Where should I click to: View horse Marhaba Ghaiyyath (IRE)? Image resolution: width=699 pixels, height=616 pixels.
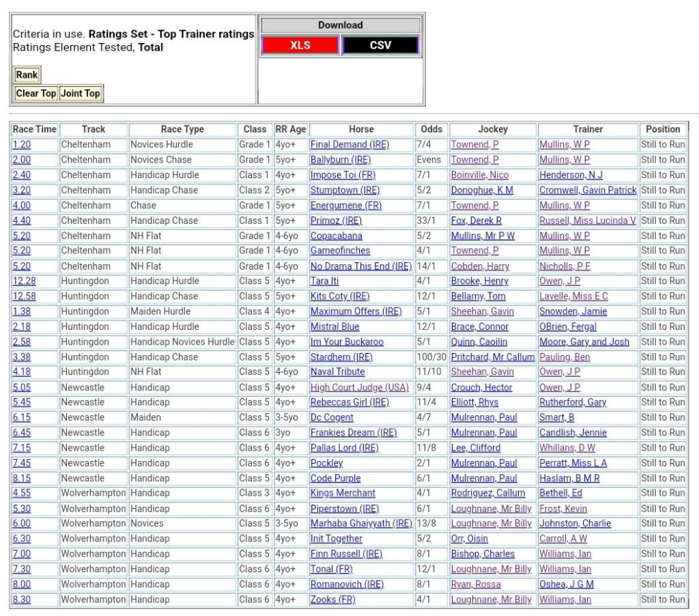point(361,524)
